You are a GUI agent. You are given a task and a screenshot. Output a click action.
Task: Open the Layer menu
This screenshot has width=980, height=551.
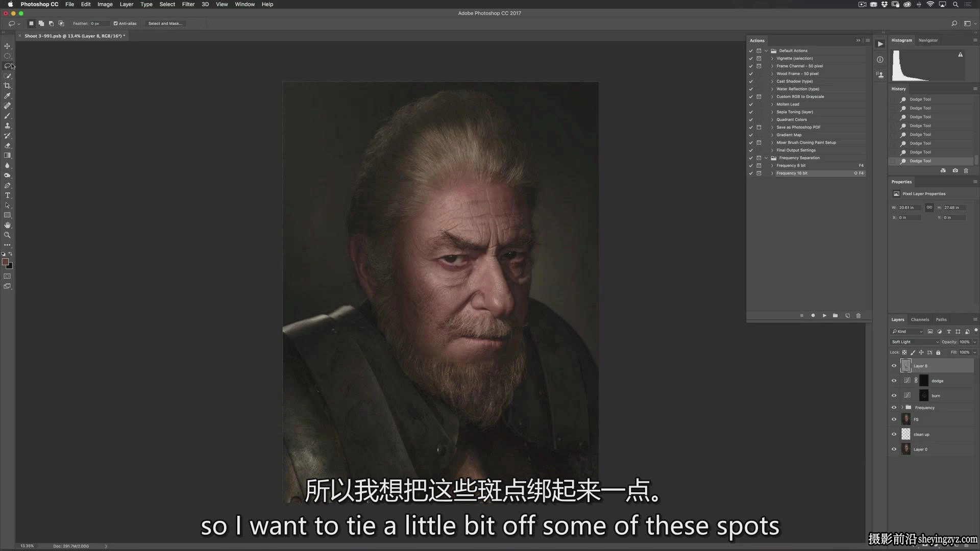click(x=127, y=4)
